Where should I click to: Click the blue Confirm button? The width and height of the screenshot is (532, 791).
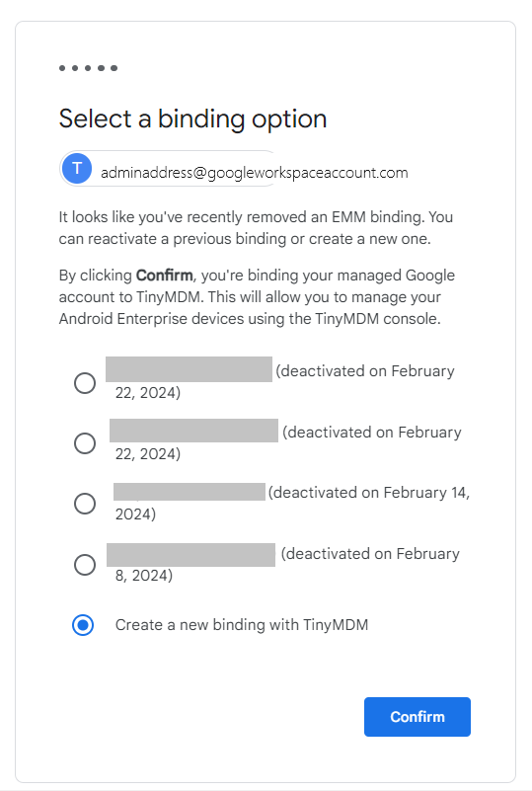coord(418,717)
